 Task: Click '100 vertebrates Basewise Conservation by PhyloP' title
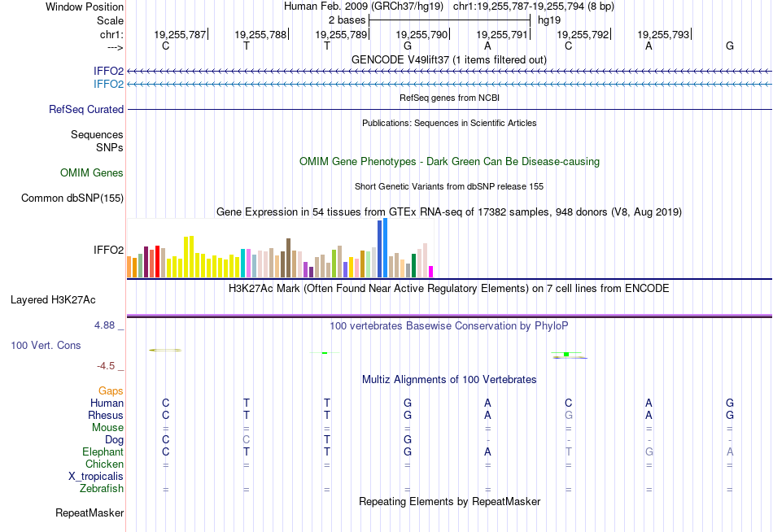pyautogui.click(x=449, y=326)
